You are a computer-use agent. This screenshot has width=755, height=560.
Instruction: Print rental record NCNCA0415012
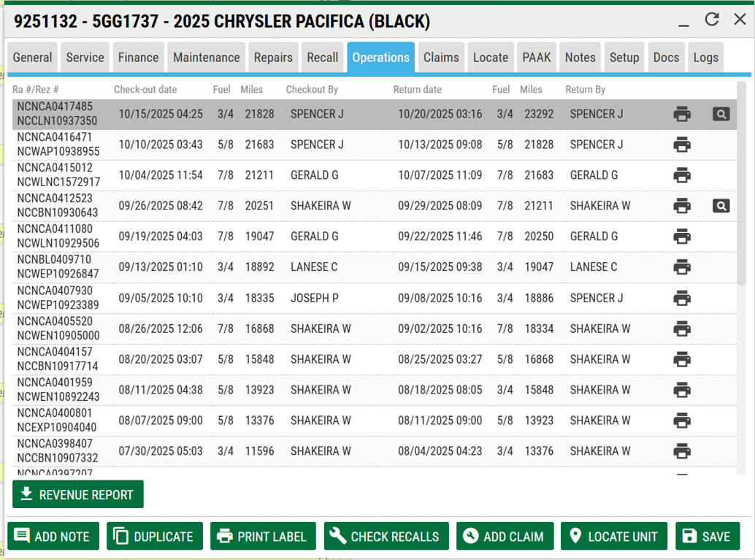tap(682, 175)
